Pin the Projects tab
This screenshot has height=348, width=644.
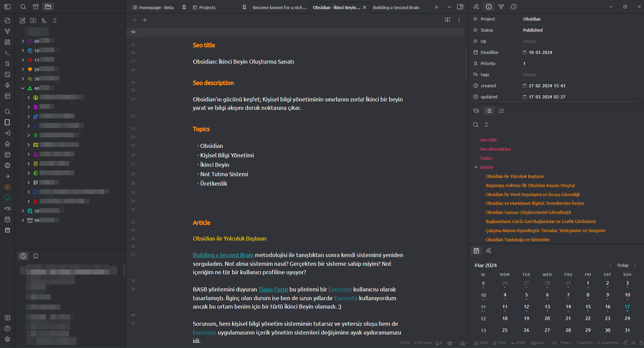coord(244,7)
